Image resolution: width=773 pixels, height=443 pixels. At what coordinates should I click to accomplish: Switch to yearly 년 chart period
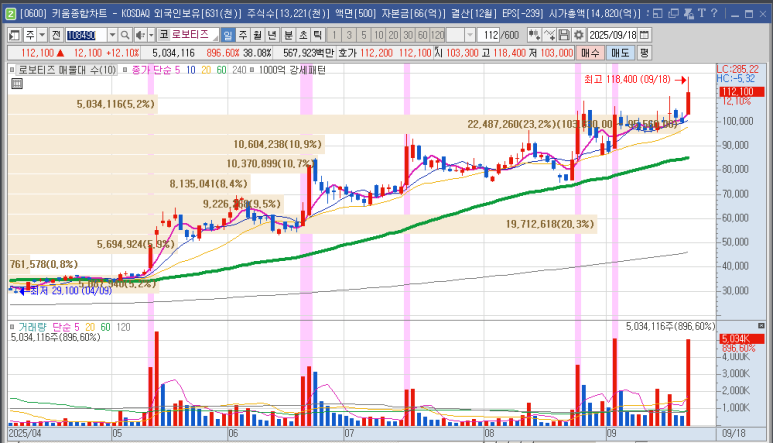click(x=272, y=35)
